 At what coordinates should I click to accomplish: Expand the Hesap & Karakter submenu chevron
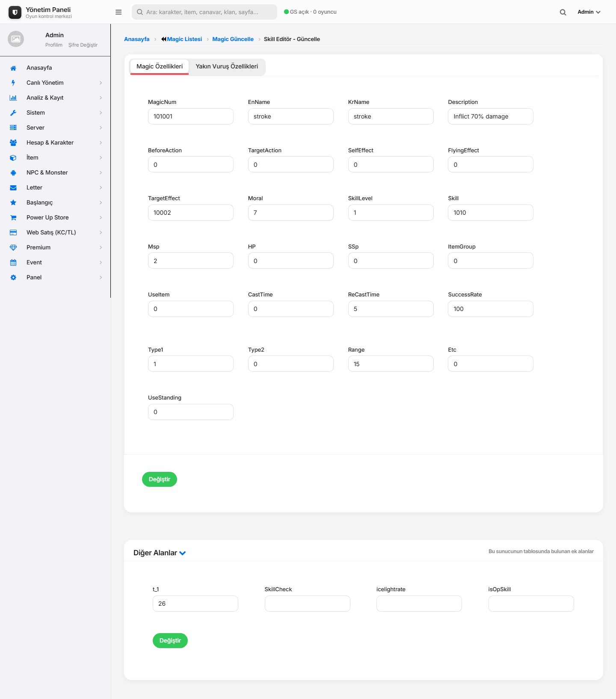point(101,143)
